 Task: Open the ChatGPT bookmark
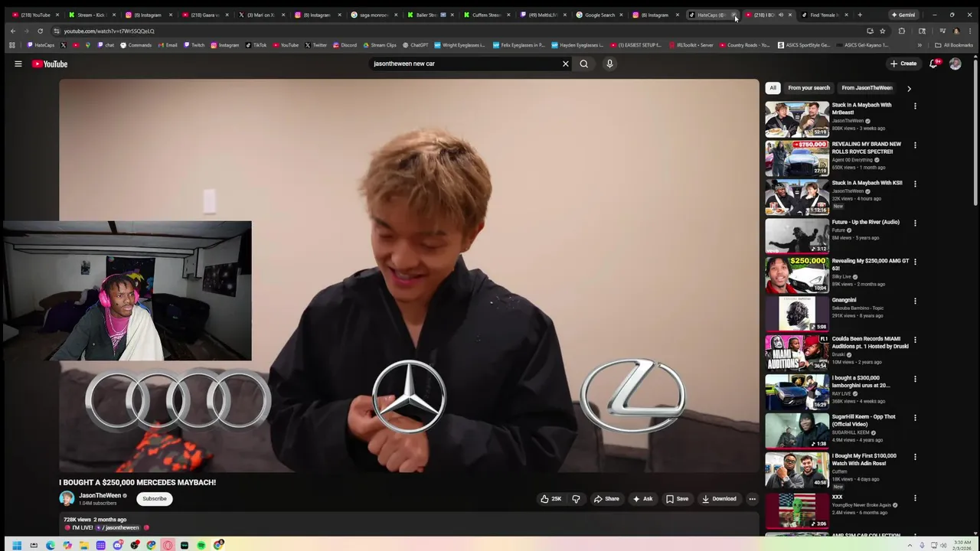tap(415, 45)
